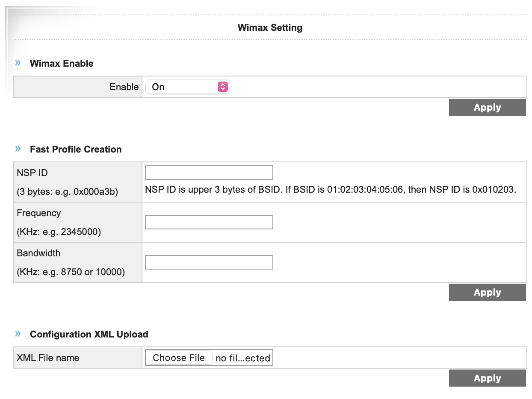This screenshot has height=399, width=532.
Task: Click the Fast Profile Creation heading
Action: pos(76,149)
